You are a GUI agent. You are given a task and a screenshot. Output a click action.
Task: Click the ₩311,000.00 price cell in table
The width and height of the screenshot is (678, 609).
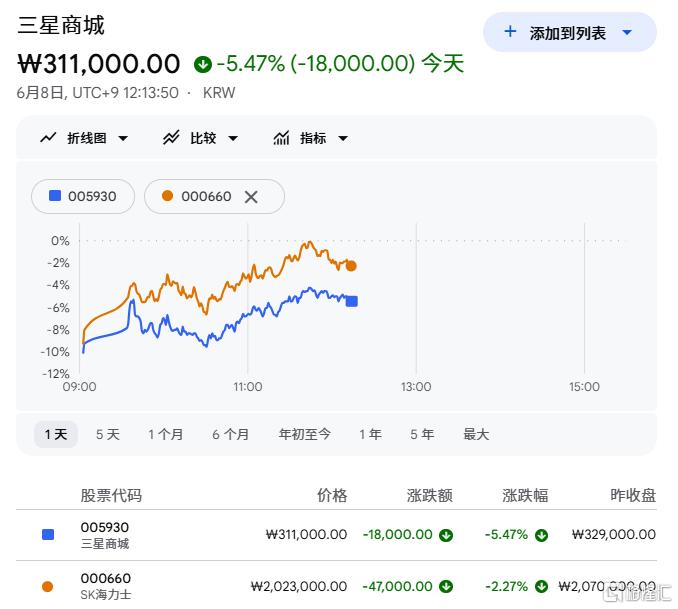pos(306,535)
